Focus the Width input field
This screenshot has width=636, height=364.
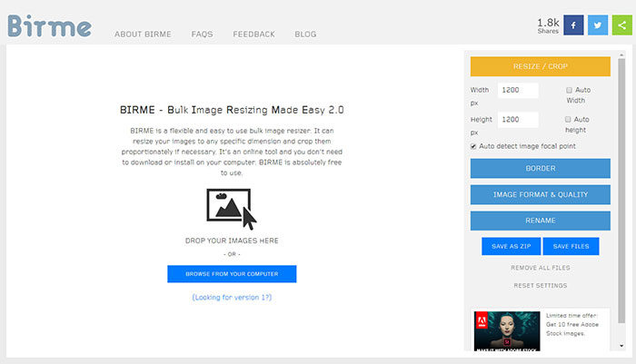click(518, 90)
